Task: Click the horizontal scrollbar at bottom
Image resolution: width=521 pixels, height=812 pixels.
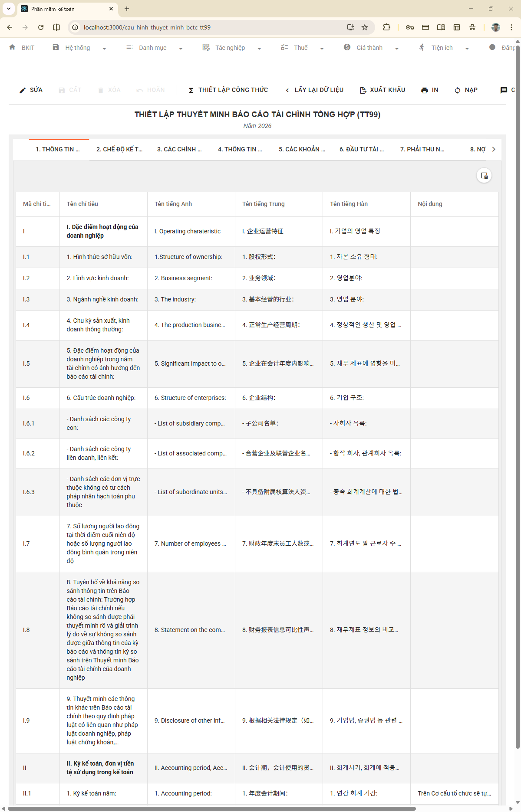Action: coord(212,809)
